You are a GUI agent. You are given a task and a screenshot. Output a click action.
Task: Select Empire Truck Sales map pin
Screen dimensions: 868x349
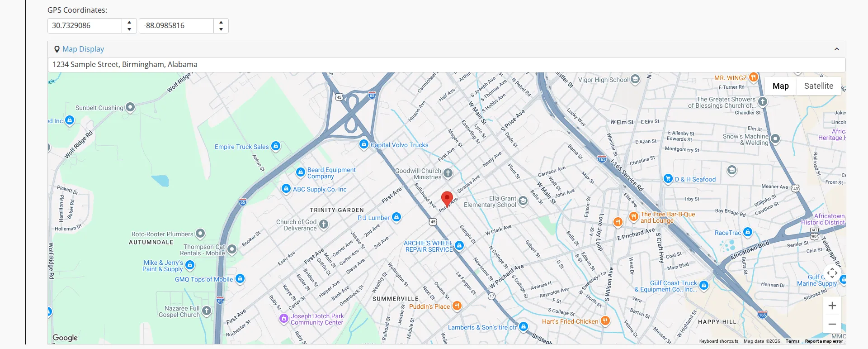[276, 146]
